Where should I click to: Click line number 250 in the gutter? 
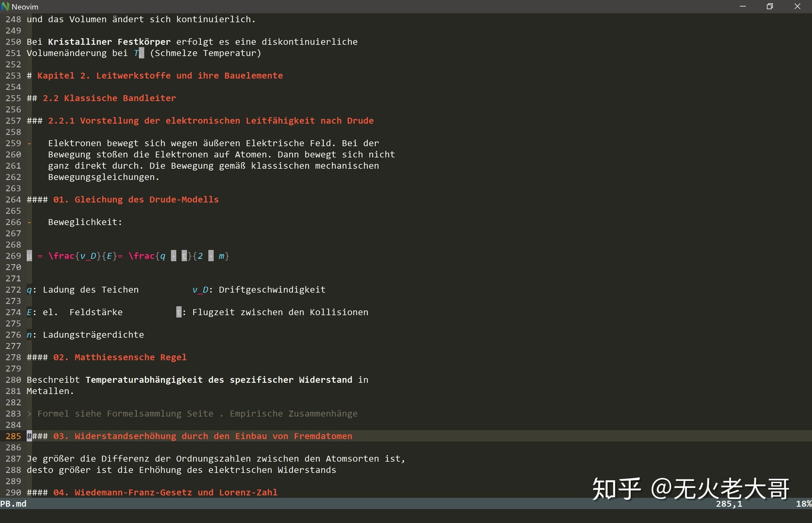click(13, 42)
